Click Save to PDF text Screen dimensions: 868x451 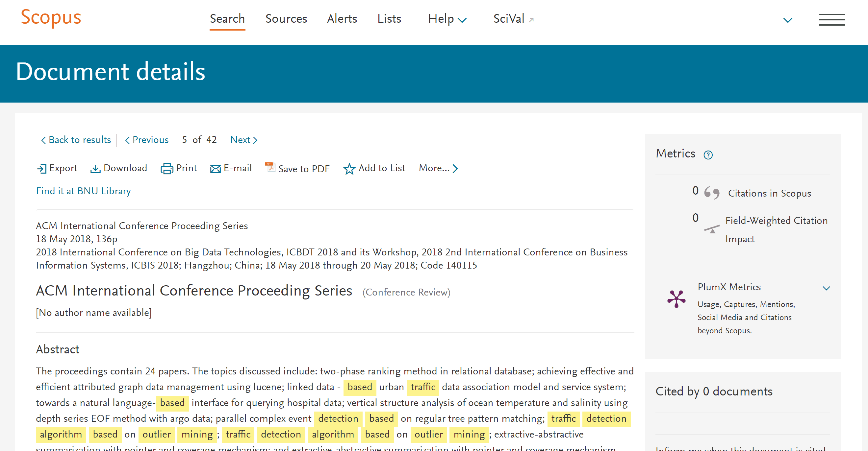304,169
